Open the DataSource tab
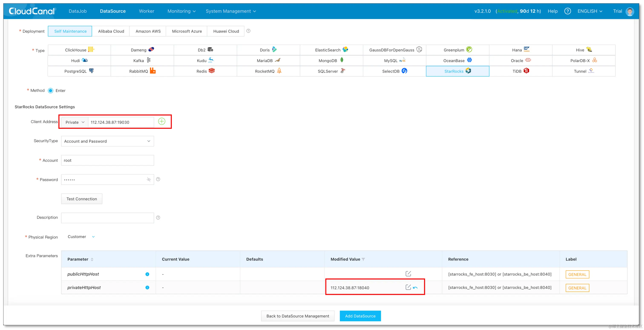This screenshot has height=330, width=644. click(113, 11)
